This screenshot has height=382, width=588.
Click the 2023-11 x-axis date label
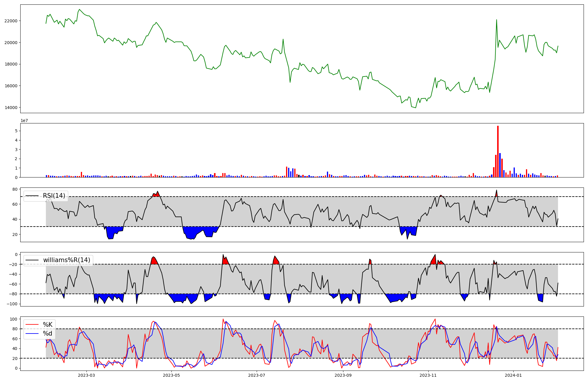click(x=428, y=375)
